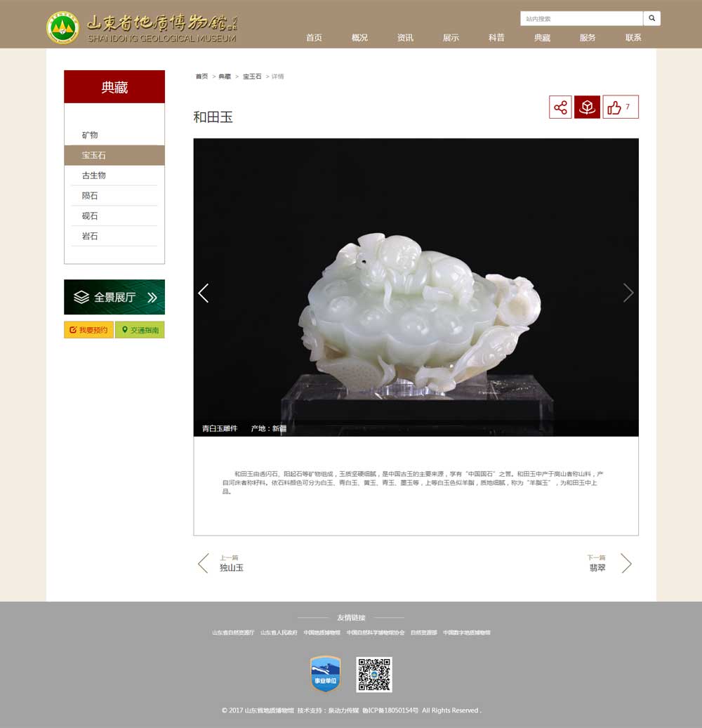702x728 pixels.
Task: Click in the 站内搜索 search field
Action: (x=582, y=18)
